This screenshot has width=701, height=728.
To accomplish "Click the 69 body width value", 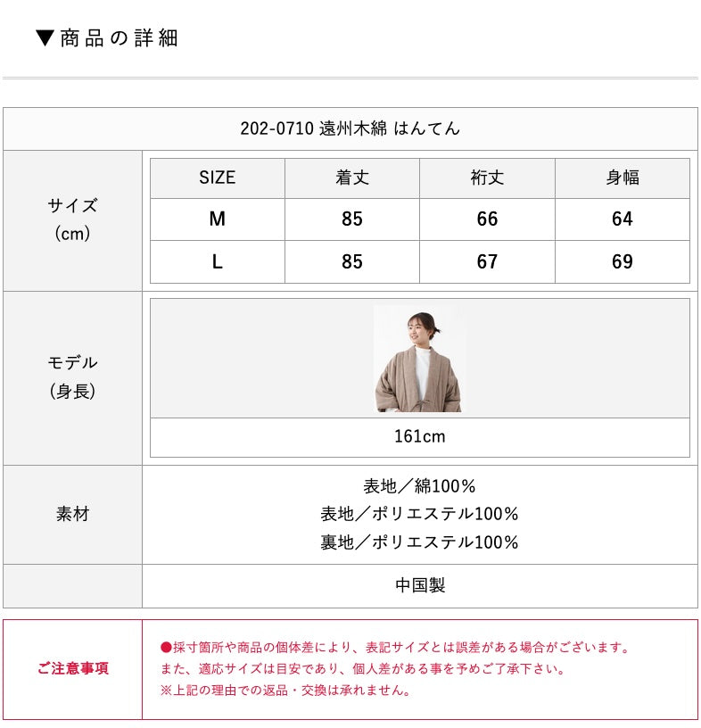I will (623, 261).
